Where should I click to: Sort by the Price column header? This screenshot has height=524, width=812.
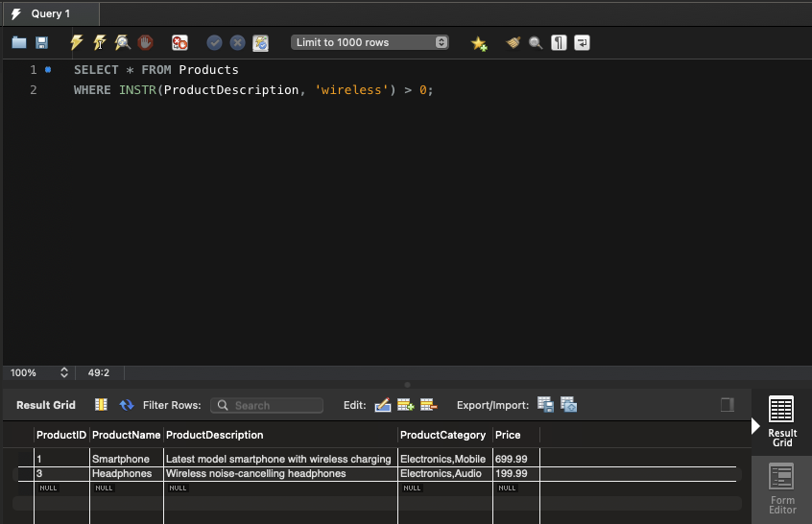click(x=508, y=435)
